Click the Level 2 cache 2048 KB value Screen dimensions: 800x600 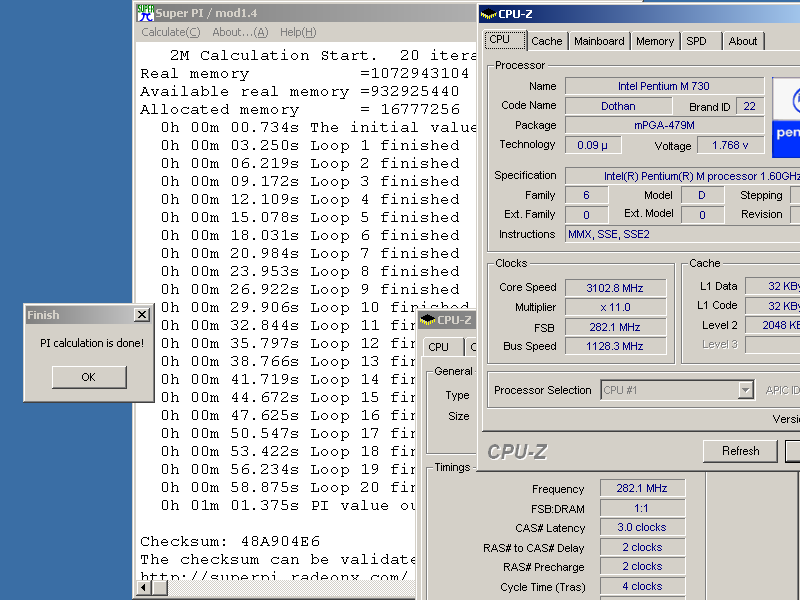[x=773, y=325]
